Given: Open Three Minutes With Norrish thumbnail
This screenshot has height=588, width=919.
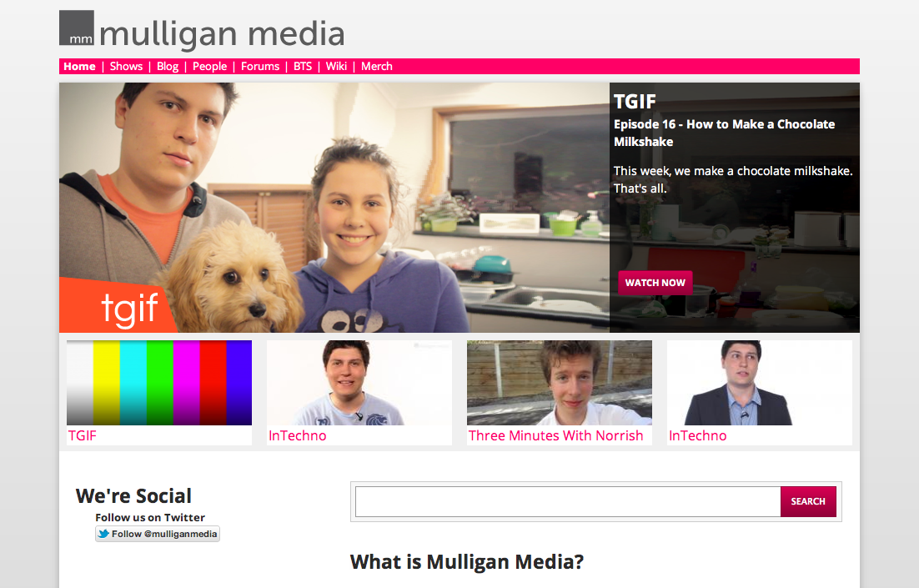Looking at the screenshot, I should coord(559,383).
